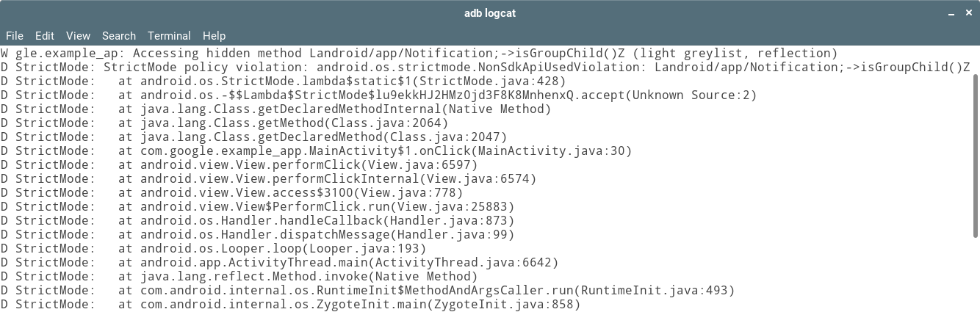
Task: Click the RuntimeInit$MethodAndArgsCaller.run stack line
Action: 368,291
